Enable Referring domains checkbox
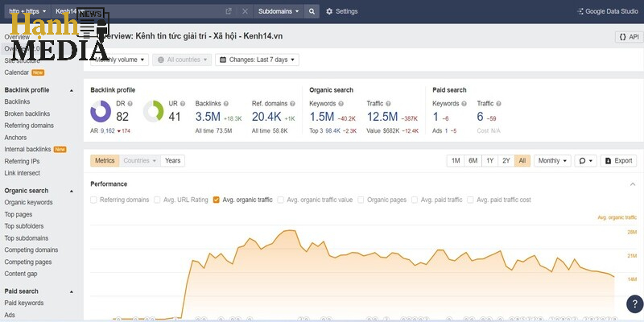The width and height of the screenshot is (644, 322). pyautogui.click(x=93, y=200)
